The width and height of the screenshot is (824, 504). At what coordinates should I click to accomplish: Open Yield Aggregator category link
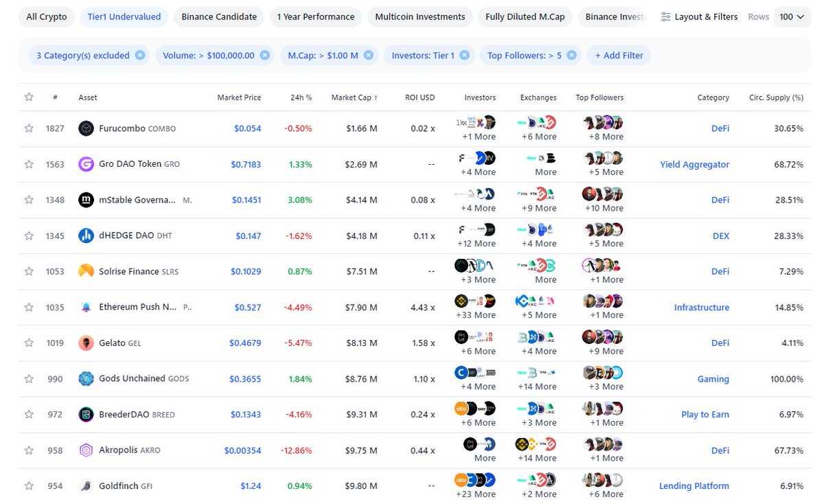[x=695, y=165]
